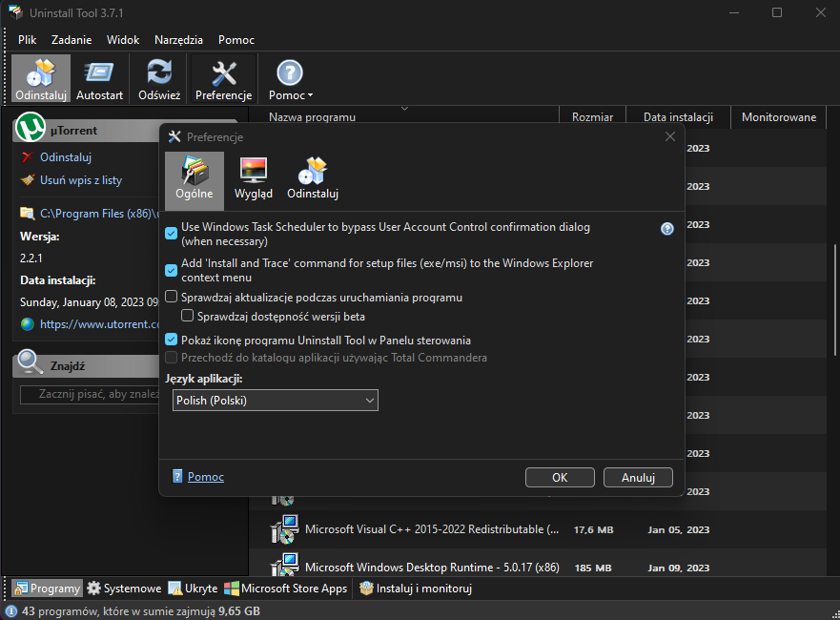
Task: Open the Widok menu
Action: [123, 40]
